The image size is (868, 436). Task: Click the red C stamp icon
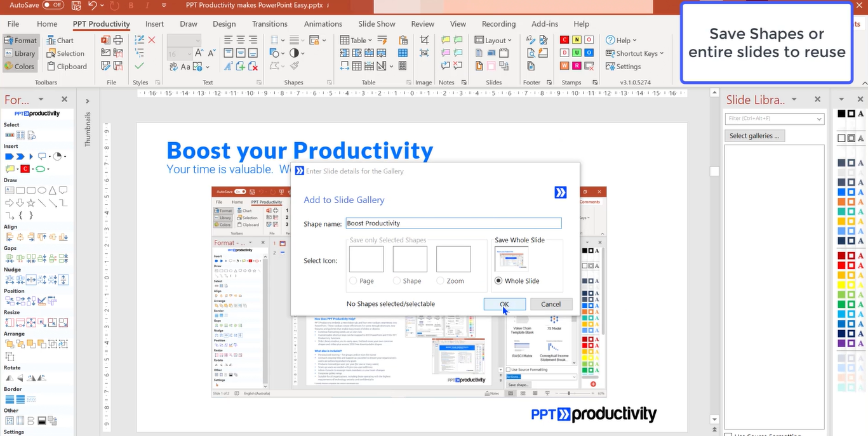(x=564, y=39)
